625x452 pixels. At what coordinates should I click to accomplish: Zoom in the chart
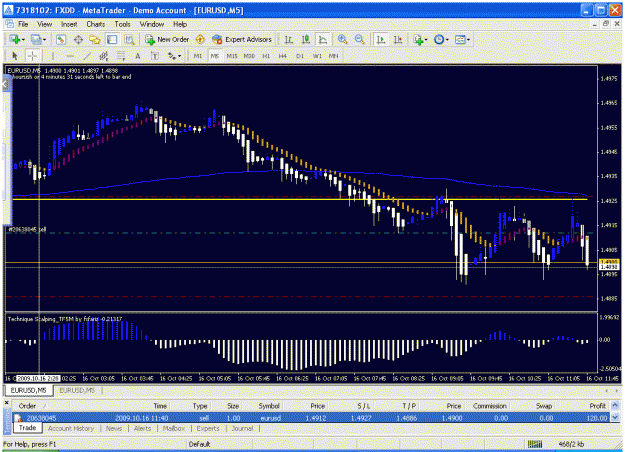pyautogui.click(x=342, y=39)
